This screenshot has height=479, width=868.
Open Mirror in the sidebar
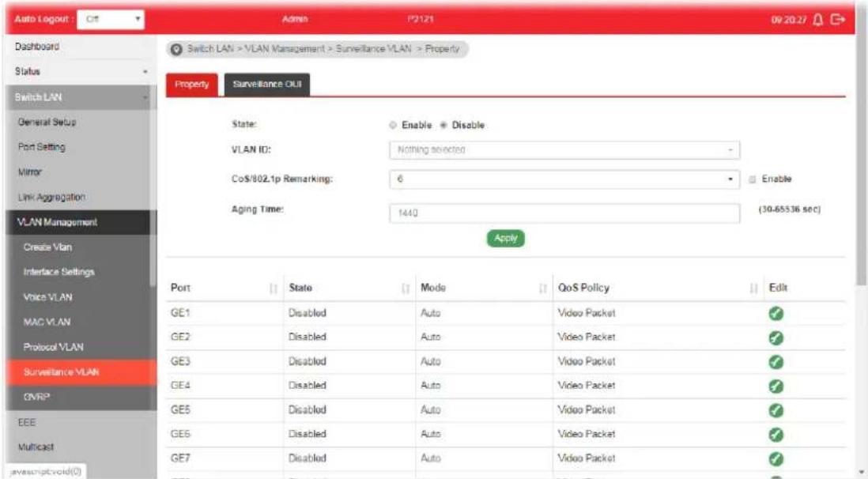point(30,172)
